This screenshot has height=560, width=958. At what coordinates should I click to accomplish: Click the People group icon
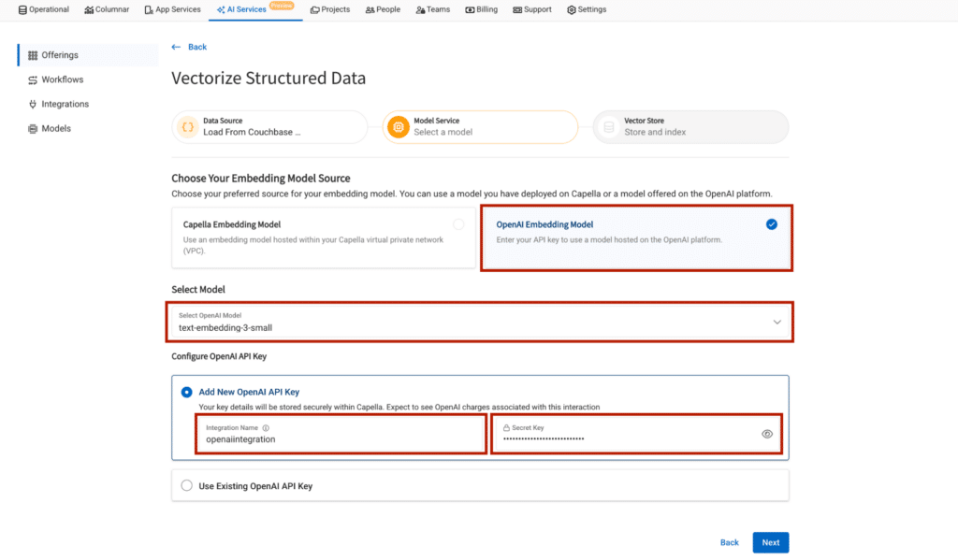coord(370,9)
